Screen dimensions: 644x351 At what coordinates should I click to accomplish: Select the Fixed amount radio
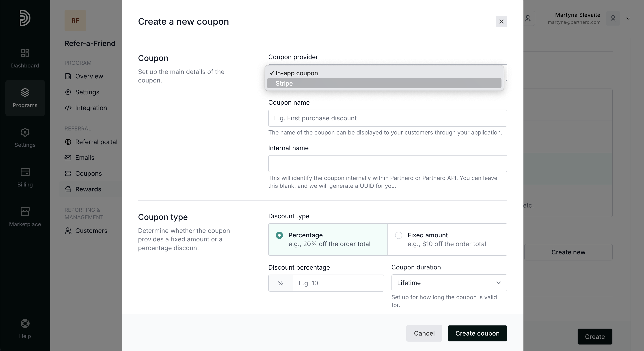(398, 235)
